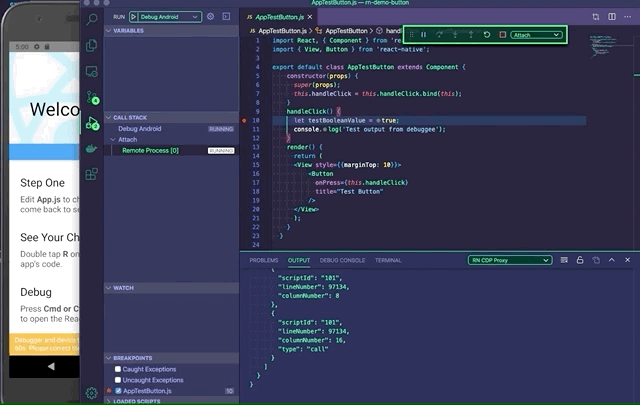Toggle Uncaught Exceptions breakpoint
Screen dimensions: 640x405
pos(118,380)
